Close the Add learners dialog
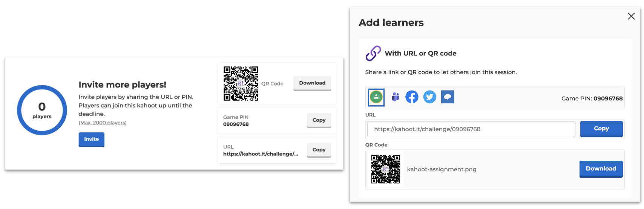 631,16
